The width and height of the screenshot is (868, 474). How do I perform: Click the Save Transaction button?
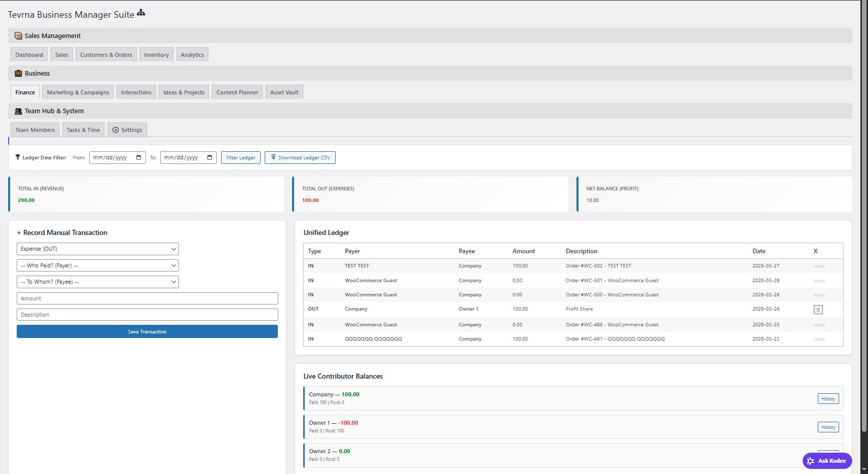pyautogui.click(x=147, y=331)
